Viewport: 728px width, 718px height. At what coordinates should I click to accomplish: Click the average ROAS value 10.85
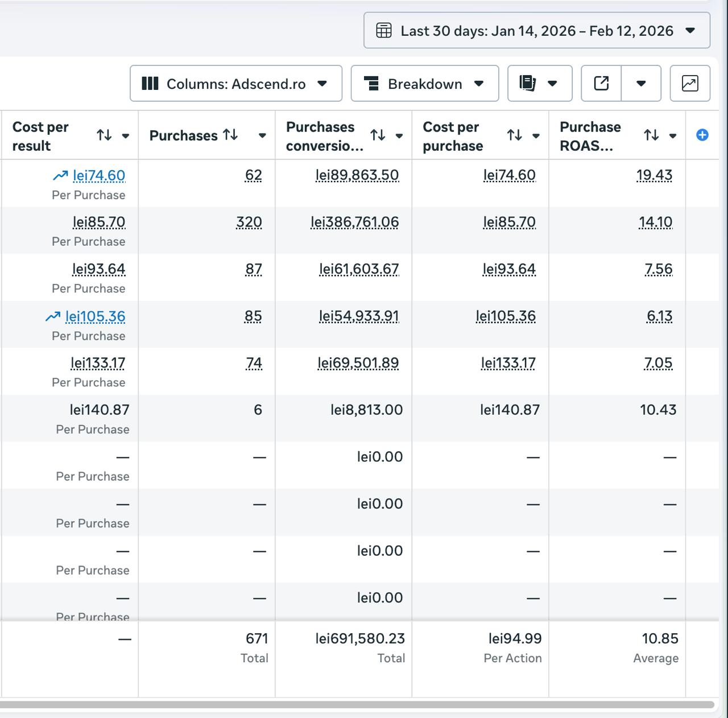(660, 639)
